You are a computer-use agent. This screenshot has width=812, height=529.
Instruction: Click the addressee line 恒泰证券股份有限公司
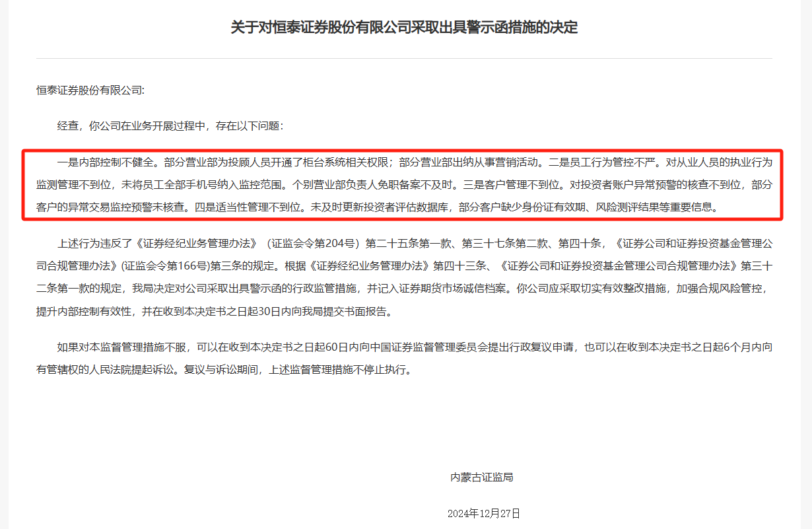[90, 90]
